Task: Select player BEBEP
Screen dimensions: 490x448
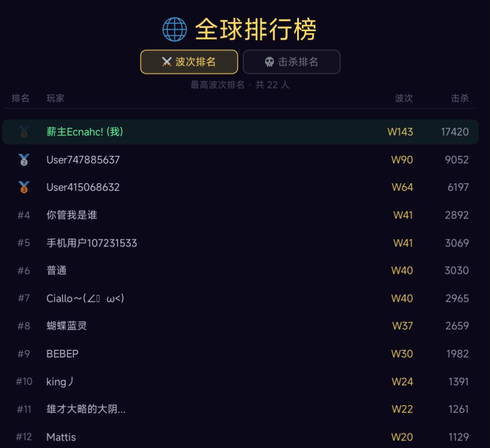Action: [x=63, y=354]
